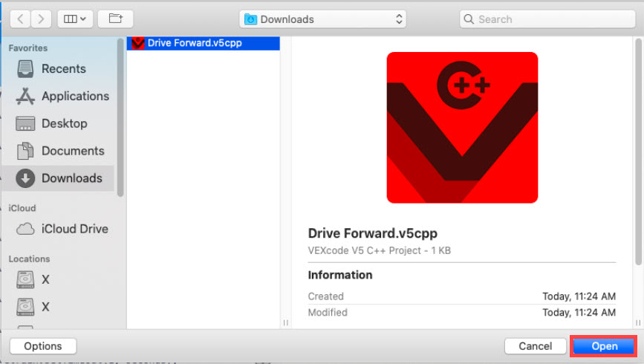The height and width of the screenshot is (364, 644).
Task: Click the preview pane vertical scrollbar
Action: [638, 152]
